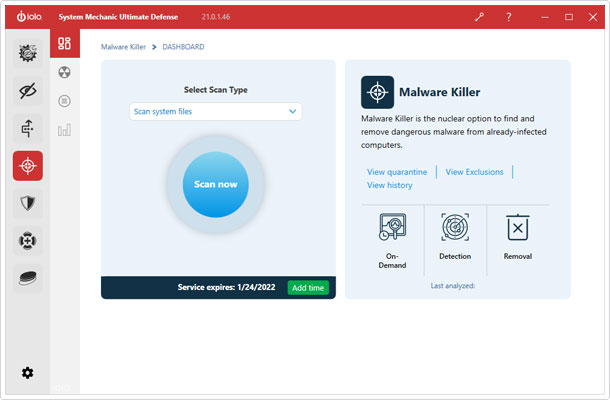This screenshot has width=610, height=400.
Task: Click the green Add time button
Action: tap(308, 288)
